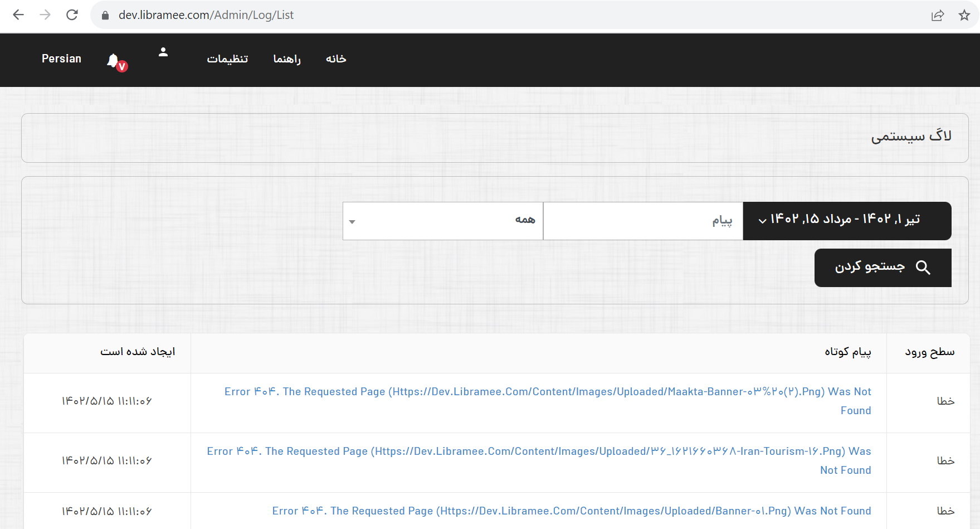The width and height of the screenshot is (980, 529).
Task: Click the browser address bar URL
Action: click(x=206, y=15)
